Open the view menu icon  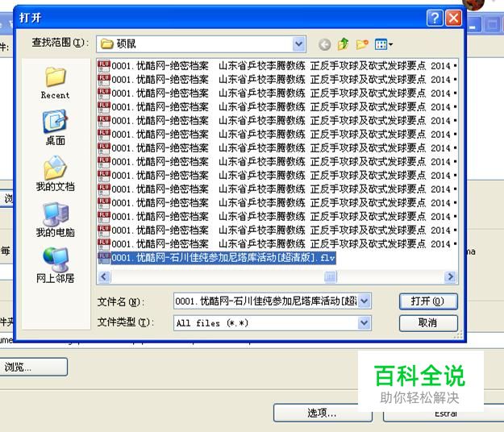[x=384, y=44]
